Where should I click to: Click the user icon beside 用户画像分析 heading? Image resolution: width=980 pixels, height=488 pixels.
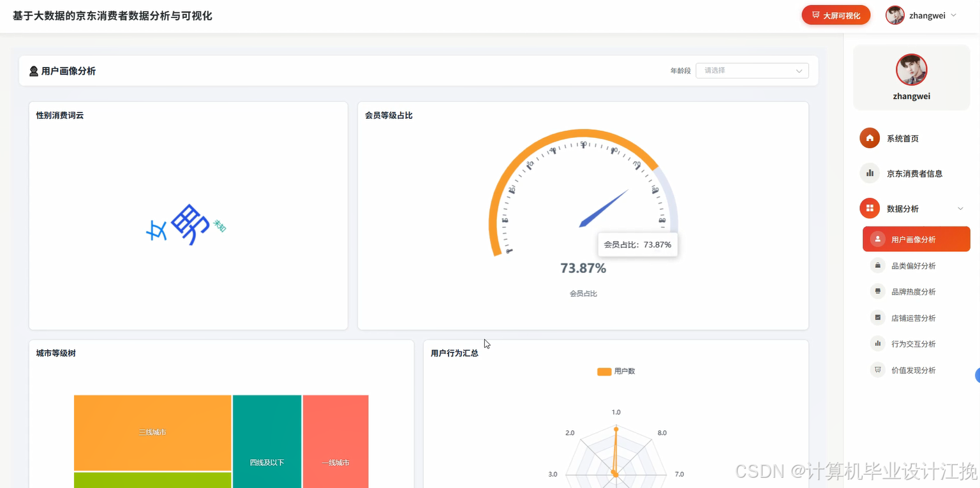point(34,71)
